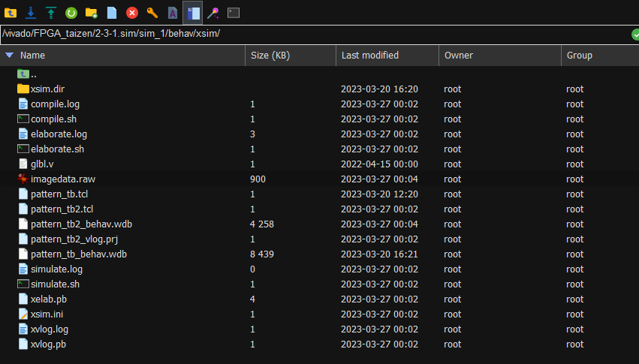The height and width of the screenshot is (364, 639).
Task: Click size value 3 for elaborate.log
Action: [252, 134]
